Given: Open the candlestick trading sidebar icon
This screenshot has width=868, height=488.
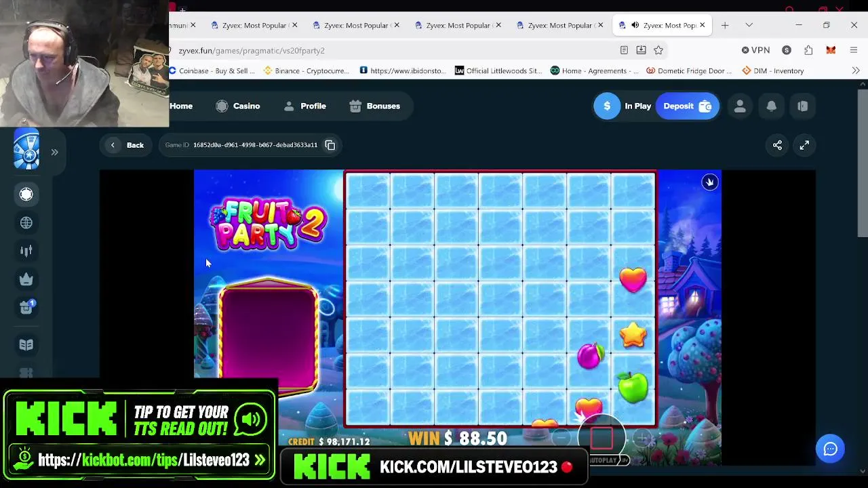Looking at the screenshot, I should pyautogui.click(x=26, y=251).
